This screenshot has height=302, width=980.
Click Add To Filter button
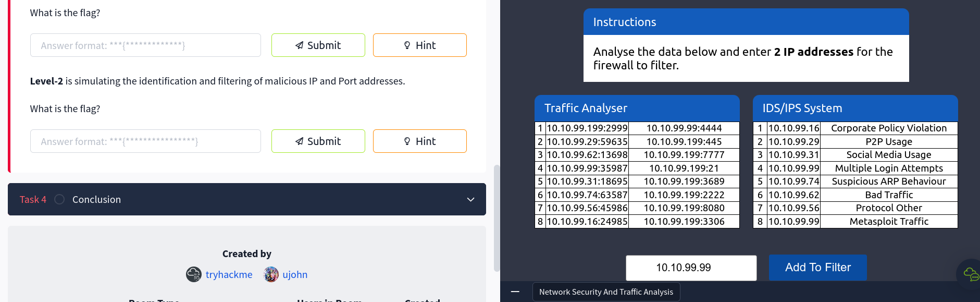tap(818, 268)
